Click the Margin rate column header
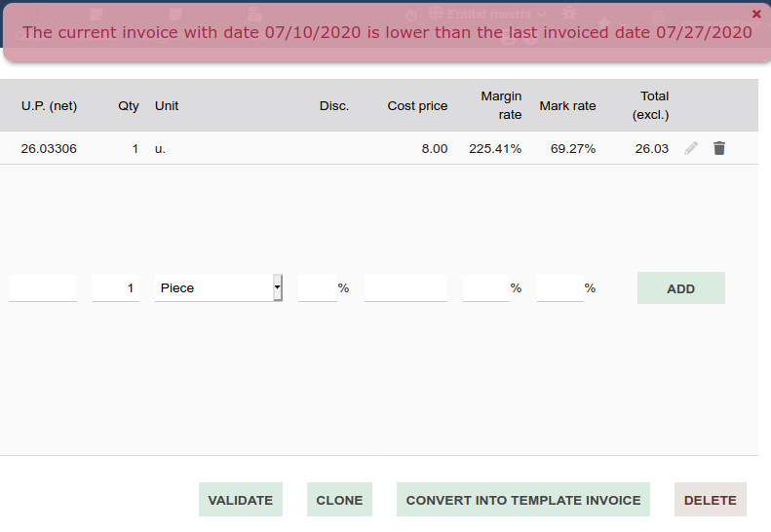Screen dimensions: 771x532 tap(501, 105)
